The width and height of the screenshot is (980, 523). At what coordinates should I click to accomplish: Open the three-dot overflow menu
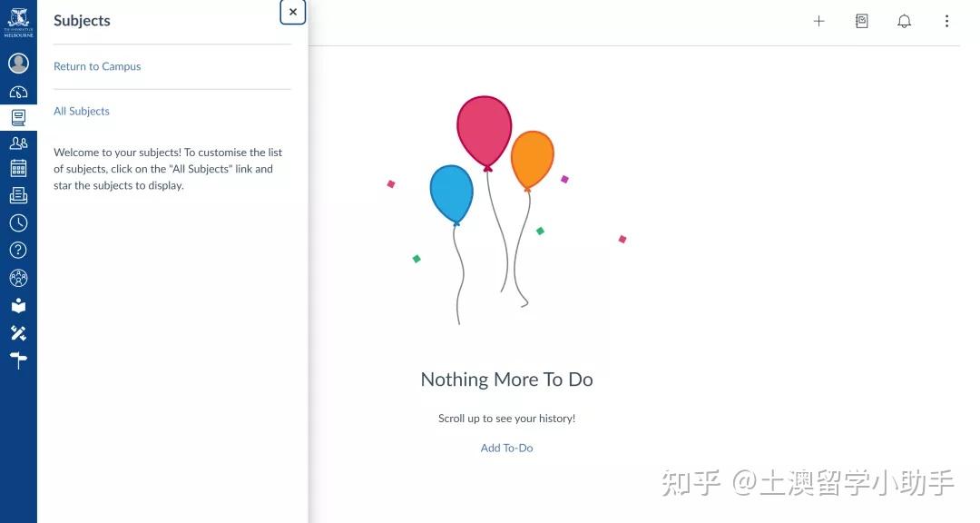tap(946, 20)
